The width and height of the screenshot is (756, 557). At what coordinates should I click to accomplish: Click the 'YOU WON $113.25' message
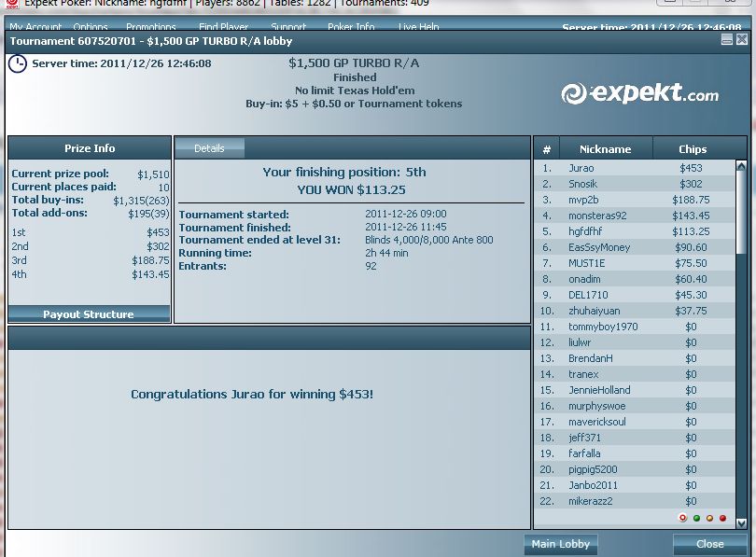click(352, 189)
